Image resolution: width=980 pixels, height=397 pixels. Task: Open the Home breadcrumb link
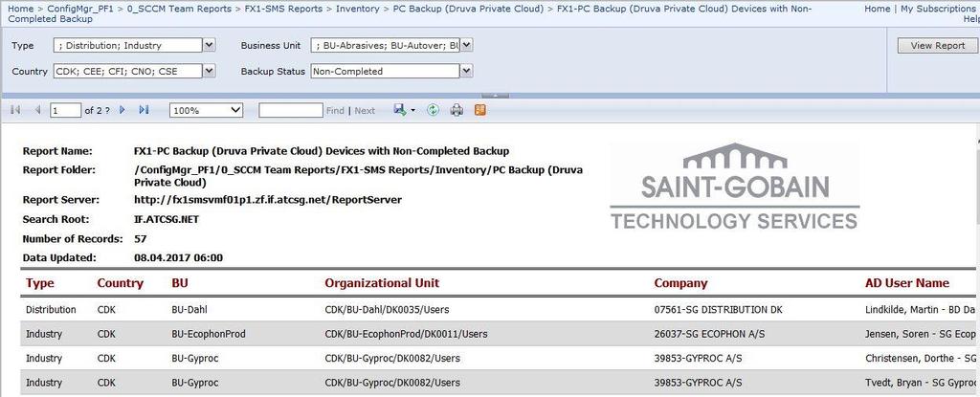point(21,9)
